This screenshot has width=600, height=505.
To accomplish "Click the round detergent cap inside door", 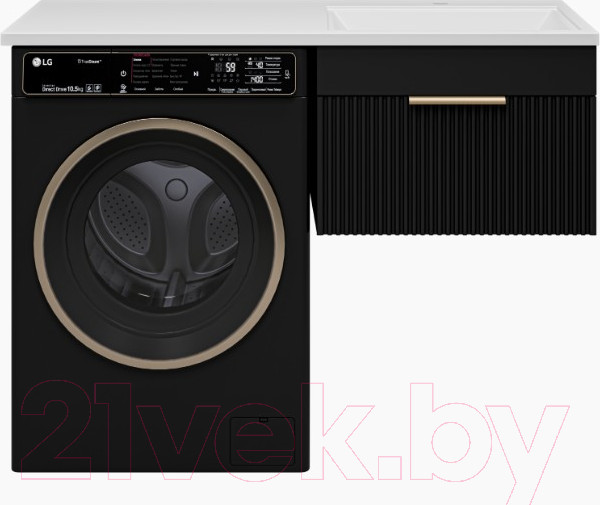I will [x=176, y=189].
